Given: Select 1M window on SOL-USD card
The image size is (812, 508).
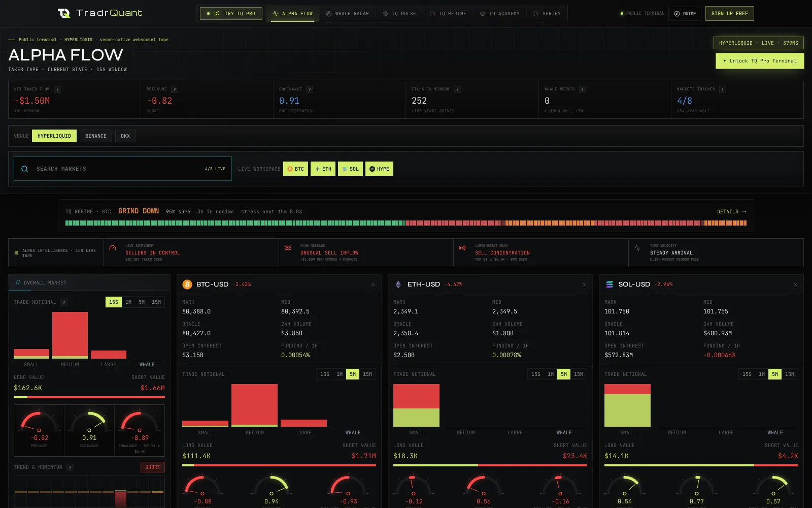Looking at the screenshot, I should click(x=762, y=374).
